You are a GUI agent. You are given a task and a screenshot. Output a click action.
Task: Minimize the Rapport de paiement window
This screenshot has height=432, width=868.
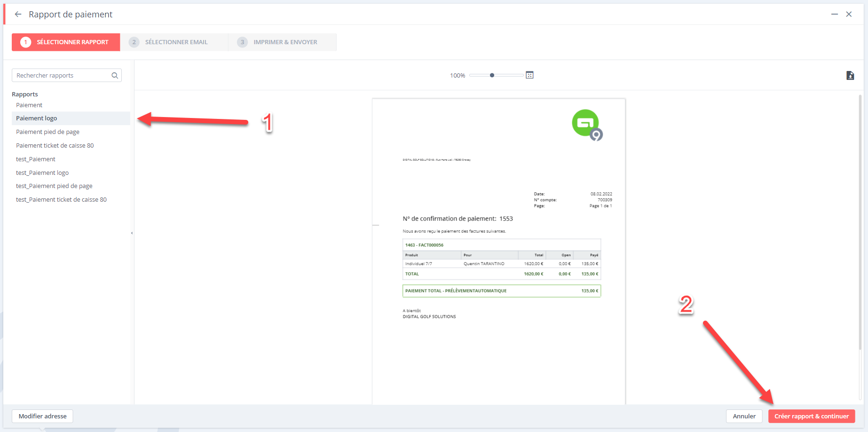click(x=835, y=14)
